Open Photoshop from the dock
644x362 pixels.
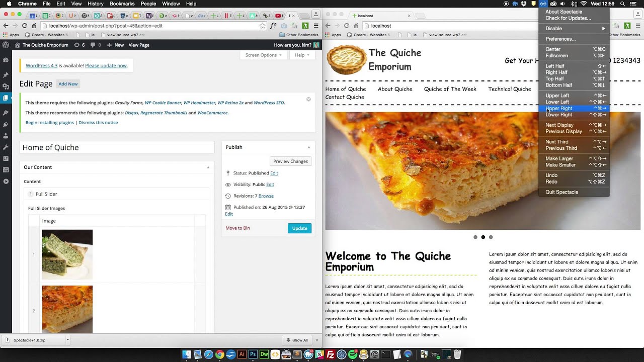click(x=253, y=354)
